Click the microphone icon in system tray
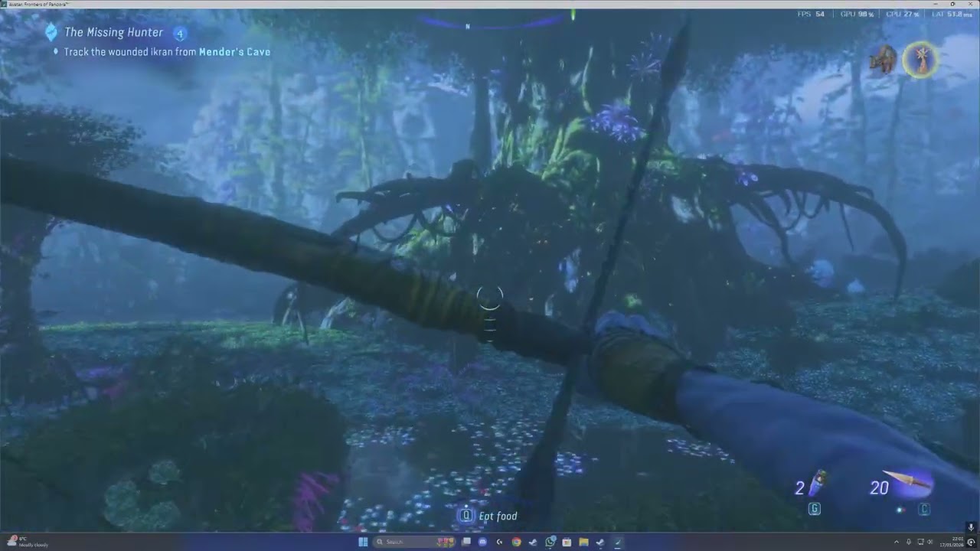 pos(909,542)
